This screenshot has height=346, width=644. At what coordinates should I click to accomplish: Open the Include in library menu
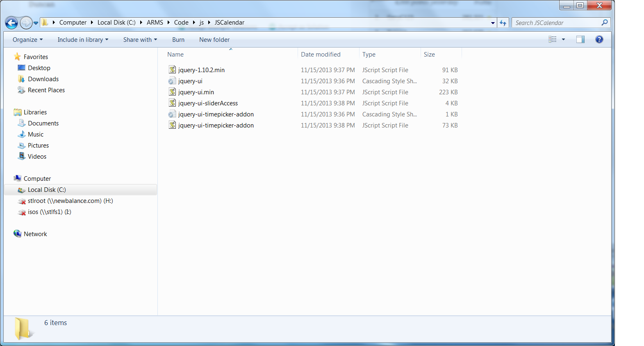(x=83, y=40)
